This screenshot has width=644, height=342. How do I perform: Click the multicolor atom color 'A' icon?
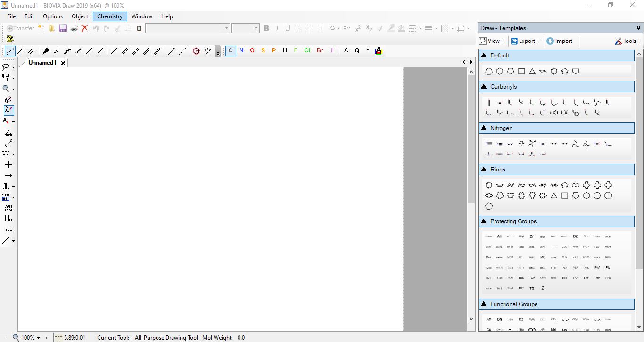[378, 51]
